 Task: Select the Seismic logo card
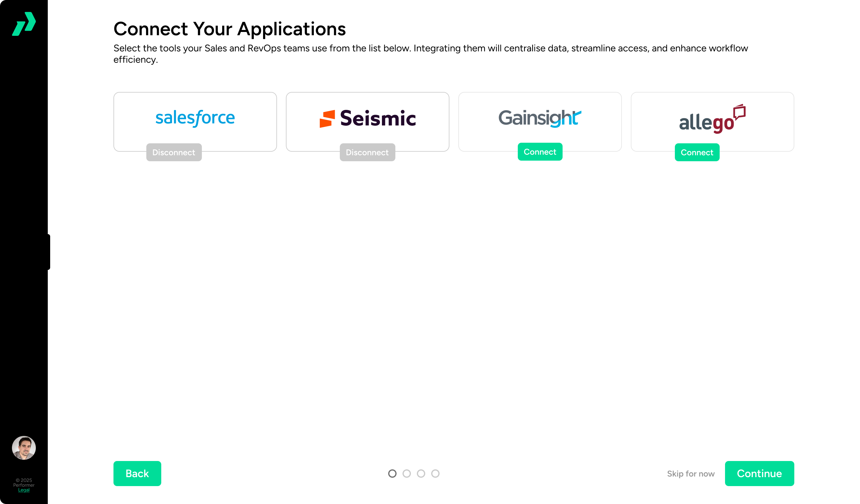click(x=367, y=118)
